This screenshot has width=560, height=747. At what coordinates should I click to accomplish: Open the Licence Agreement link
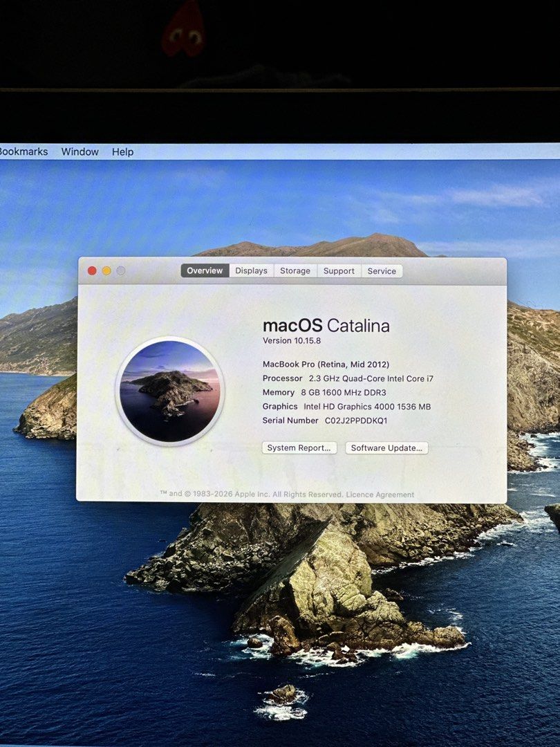(x=380, y=495)
